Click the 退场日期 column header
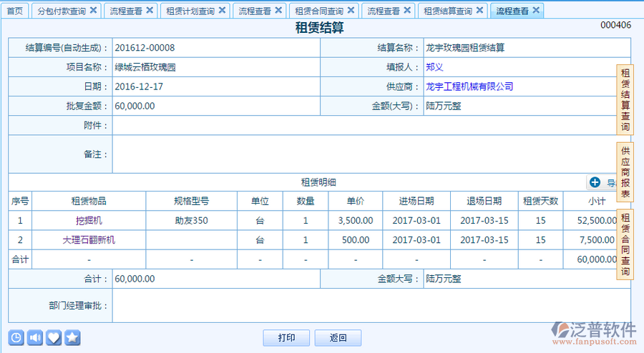The width and height of the screenshot is (644, 353). click(x=484, y=202)
